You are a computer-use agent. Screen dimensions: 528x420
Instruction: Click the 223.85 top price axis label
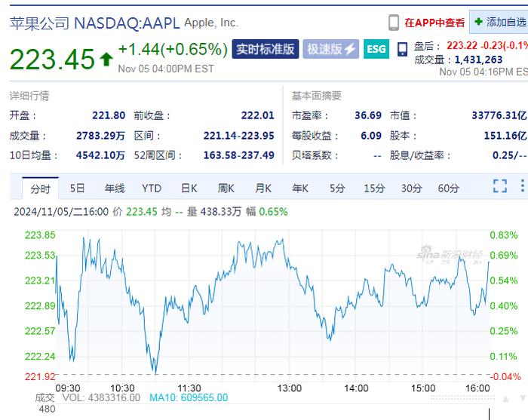coord(40,235)
